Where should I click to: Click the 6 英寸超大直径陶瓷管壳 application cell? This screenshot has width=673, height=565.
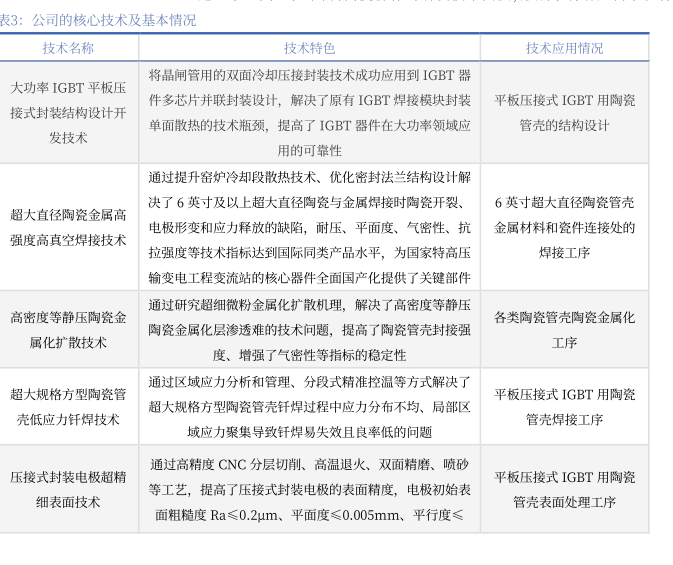(x=564, y=227)
